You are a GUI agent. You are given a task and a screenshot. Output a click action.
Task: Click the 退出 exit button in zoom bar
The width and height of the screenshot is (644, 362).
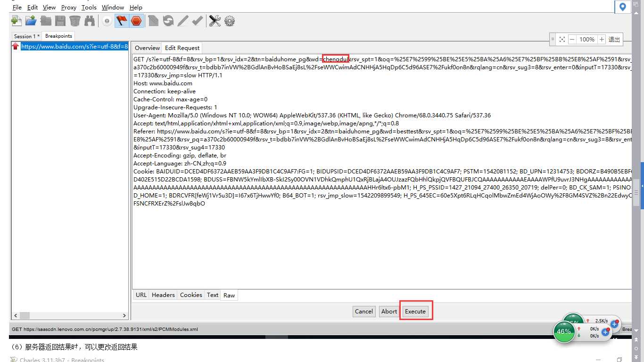pos(614,40)
